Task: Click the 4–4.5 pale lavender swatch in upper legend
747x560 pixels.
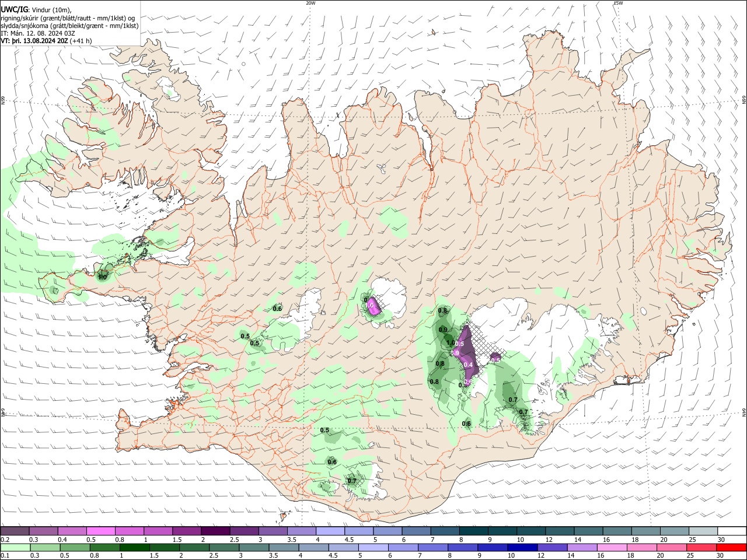Action: [329, 531]
